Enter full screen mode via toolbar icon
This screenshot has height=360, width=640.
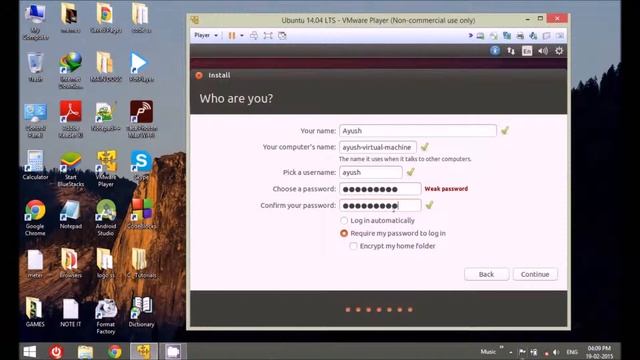[x=268, y=36]
